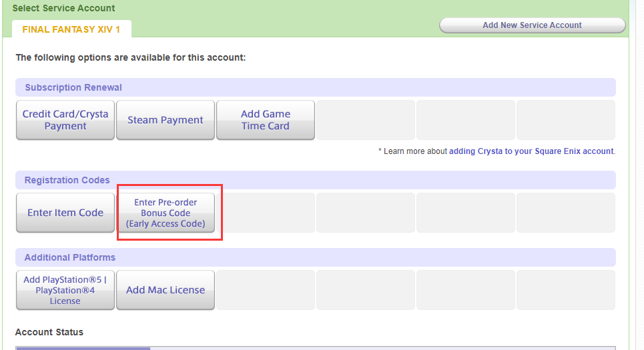This screenshot has width=644, height=350.
Task: Select the FINAL FANTASY XIV 1 tab
Action: click(x=71, y=29)
